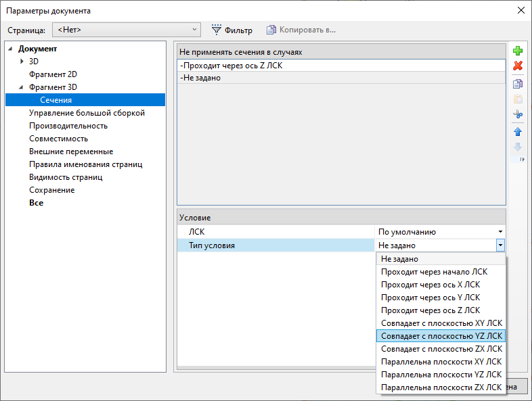The height and width of the screenshot is (401, 532).
Task: Expand the 3D tree node
Action: 22,62
